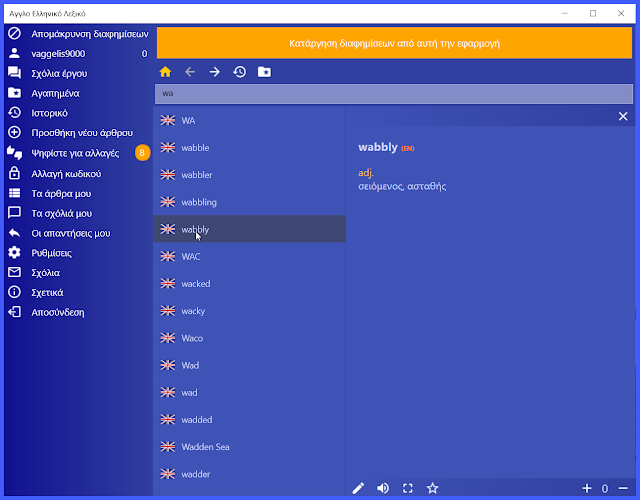This screenshot has width=640, height=500.
Task: Maximize the Αγγλο Ελληνικό Λεξικό window
Action: tap(593, 13)
